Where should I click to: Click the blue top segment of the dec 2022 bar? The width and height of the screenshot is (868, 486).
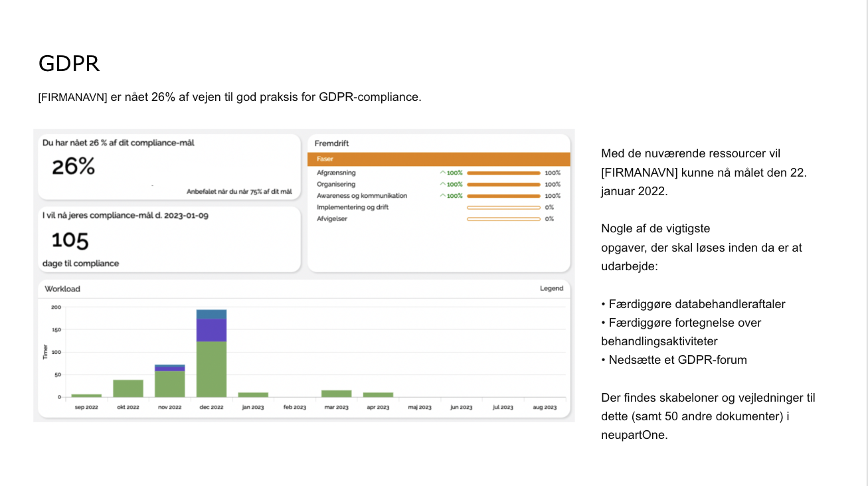211,315
